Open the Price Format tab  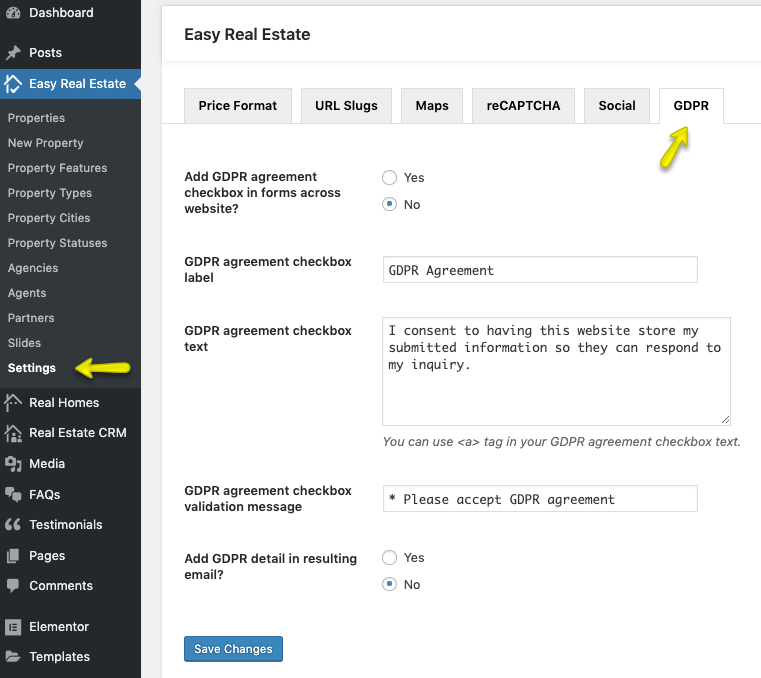[238, 106]
